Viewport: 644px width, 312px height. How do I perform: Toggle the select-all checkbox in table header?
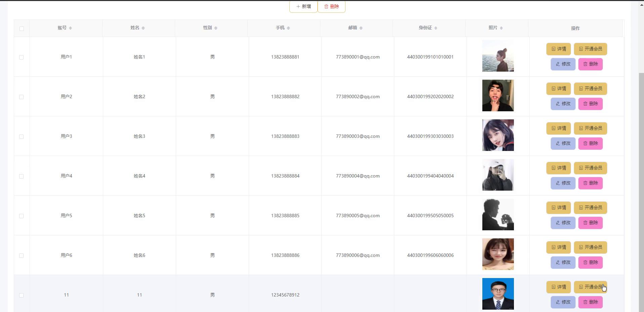(x=22, y=29)
